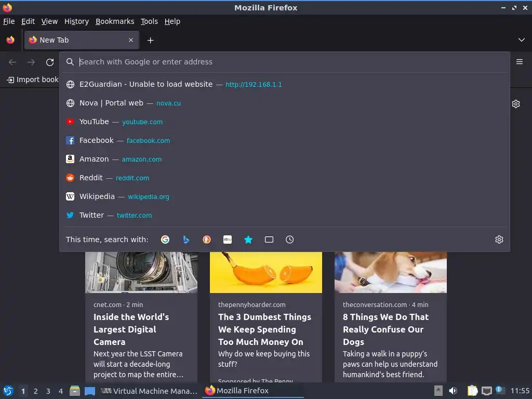Open the YouTube suggestion
Image resolution: width=532 pixels, height=399 pixels.
(x=284, y=122)
